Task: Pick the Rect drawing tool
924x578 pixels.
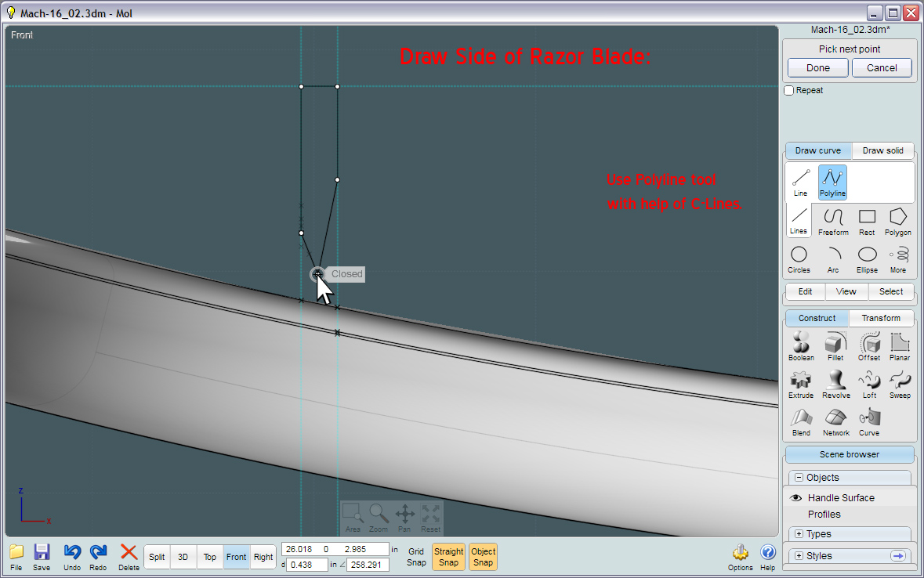Action: (x=867, y=222)
